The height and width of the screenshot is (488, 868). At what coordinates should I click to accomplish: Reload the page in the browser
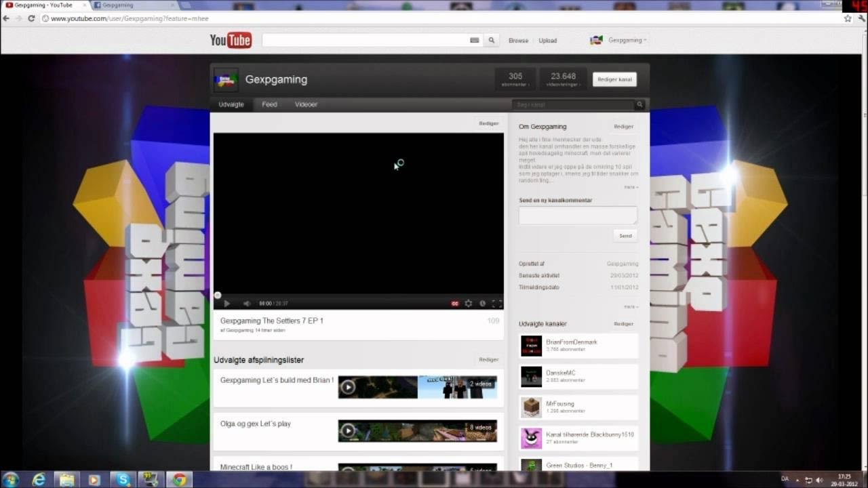click(x=31, y=18)
